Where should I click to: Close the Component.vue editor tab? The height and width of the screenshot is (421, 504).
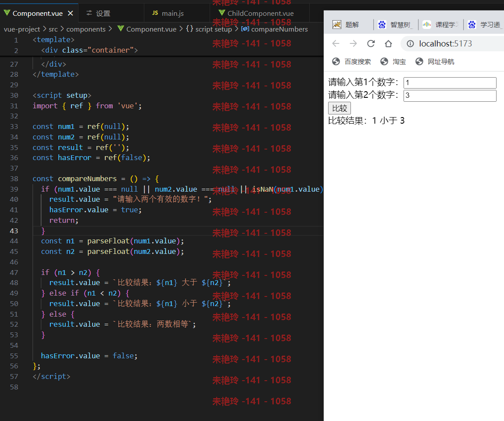point(70,13)
